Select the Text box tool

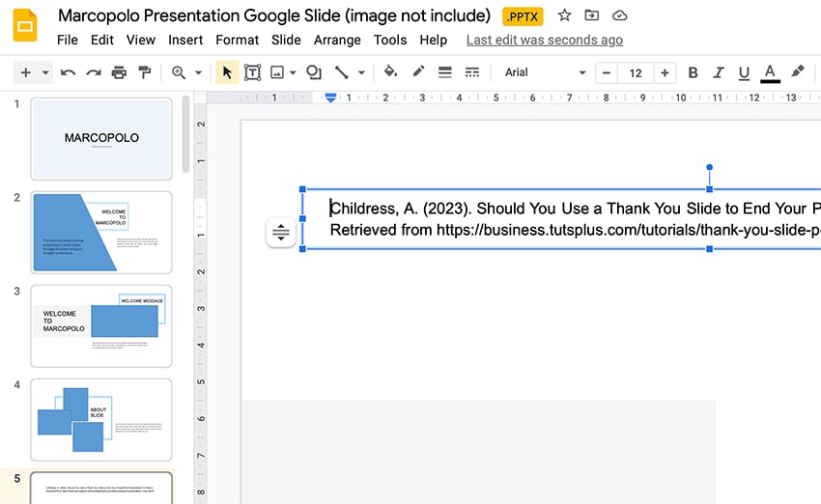[x=252, y=72]
